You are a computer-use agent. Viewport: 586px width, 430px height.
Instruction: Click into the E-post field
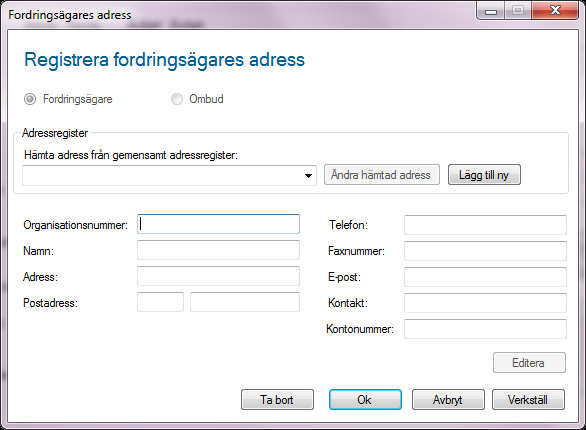point(485,277)
